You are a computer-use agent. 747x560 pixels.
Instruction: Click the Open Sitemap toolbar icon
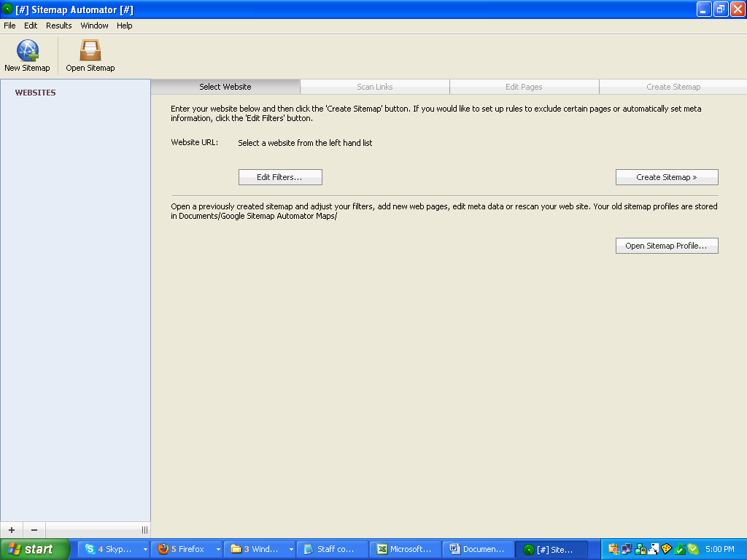pos(90,55)
